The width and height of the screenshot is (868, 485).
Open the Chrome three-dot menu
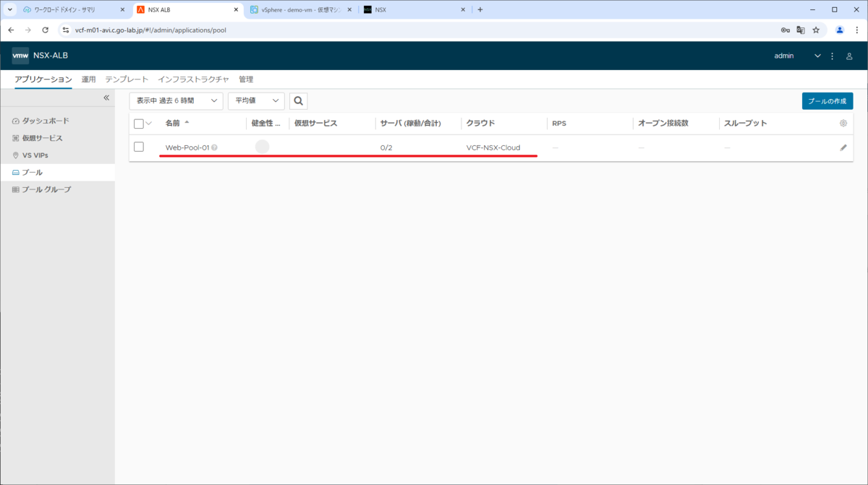tap(856, 30)
